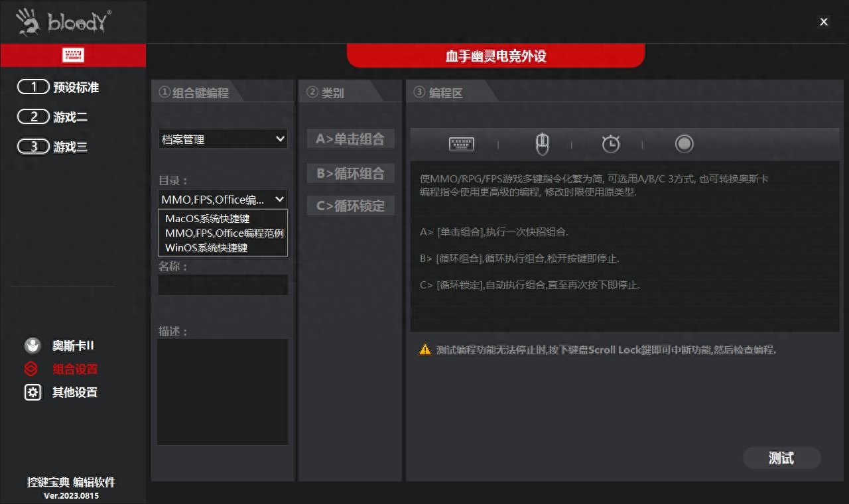Select profile 1 预设标准
Screen dimensions: 849x504
[x=58, y=87]
